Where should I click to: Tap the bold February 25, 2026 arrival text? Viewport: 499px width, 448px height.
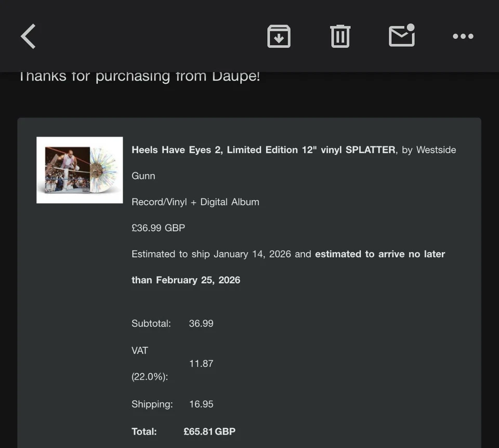coord(198,280)
